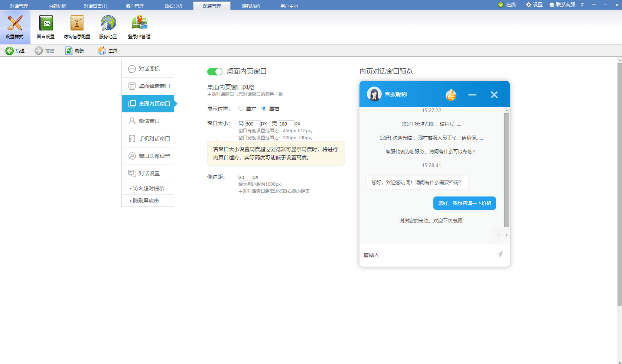
Task: Click the chat preview scrollbar
Action: pyautogui.click(x=507, y=170)
